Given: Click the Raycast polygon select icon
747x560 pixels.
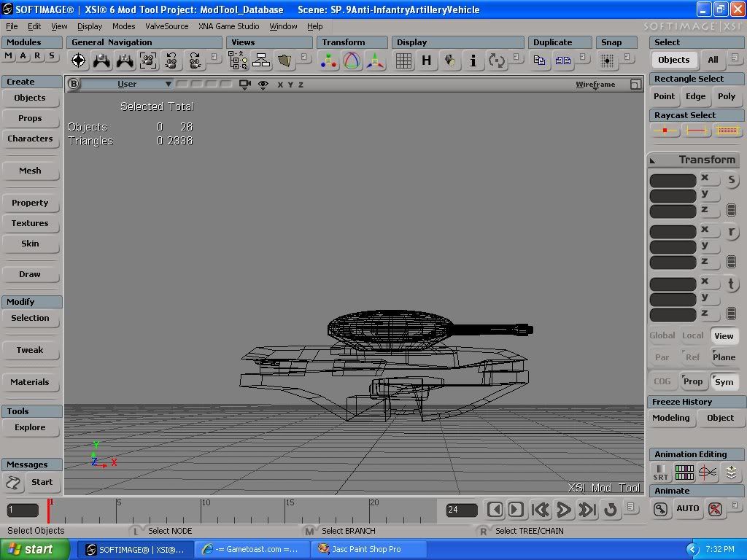Looking at the screenshot, I should click(x=727, y=130).
